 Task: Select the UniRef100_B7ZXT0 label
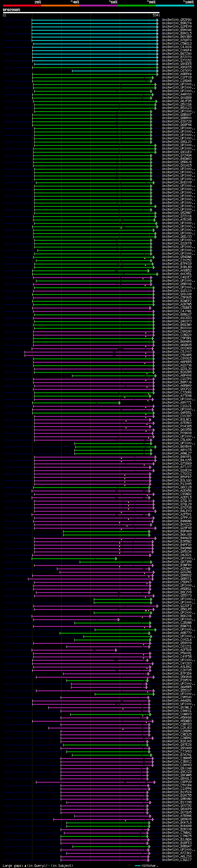(x=177, y=57)
